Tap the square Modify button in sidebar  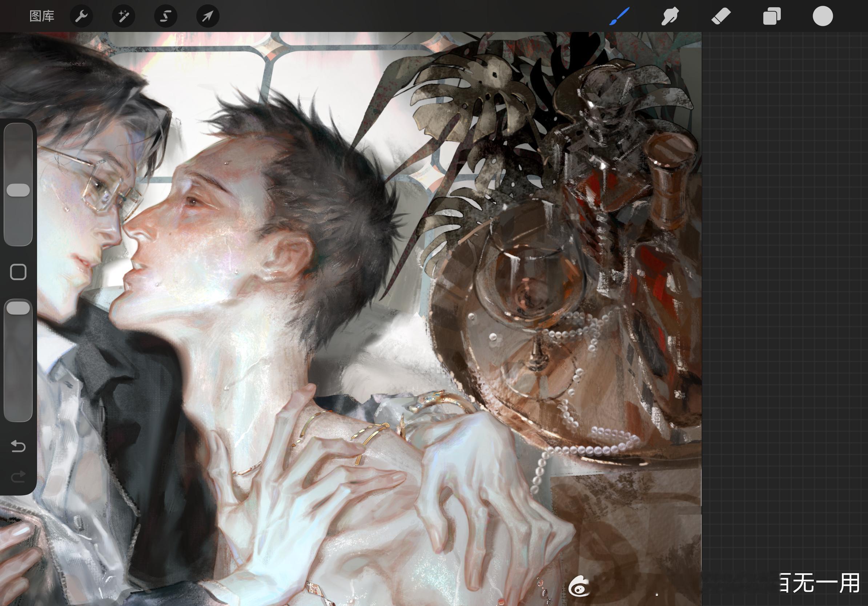[x=18, y=272]
